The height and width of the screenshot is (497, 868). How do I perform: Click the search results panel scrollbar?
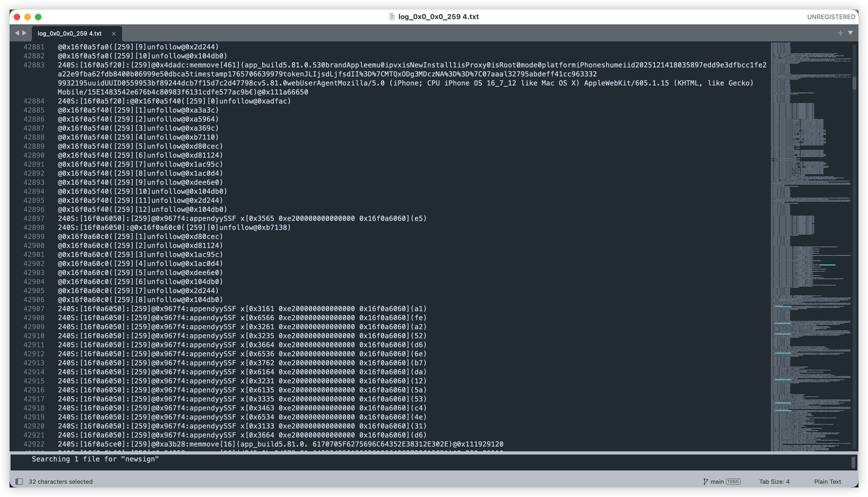853,462
